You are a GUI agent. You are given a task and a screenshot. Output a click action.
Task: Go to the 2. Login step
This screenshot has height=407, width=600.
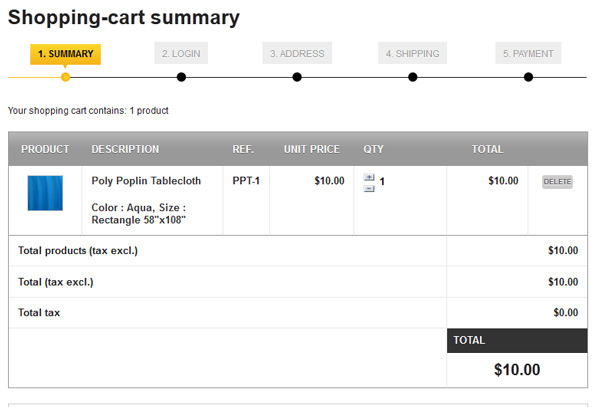(x=181, y=54)
